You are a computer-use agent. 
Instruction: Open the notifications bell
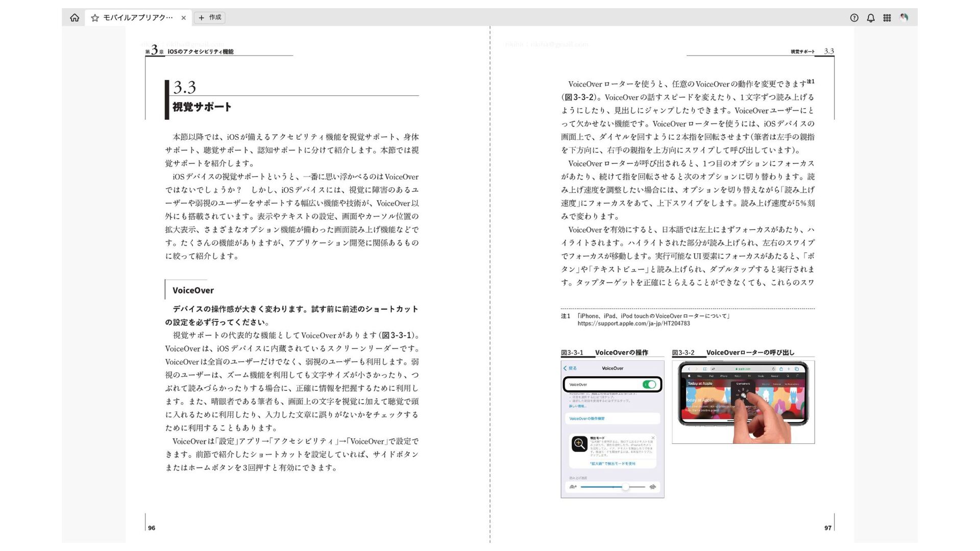point(871,18)
